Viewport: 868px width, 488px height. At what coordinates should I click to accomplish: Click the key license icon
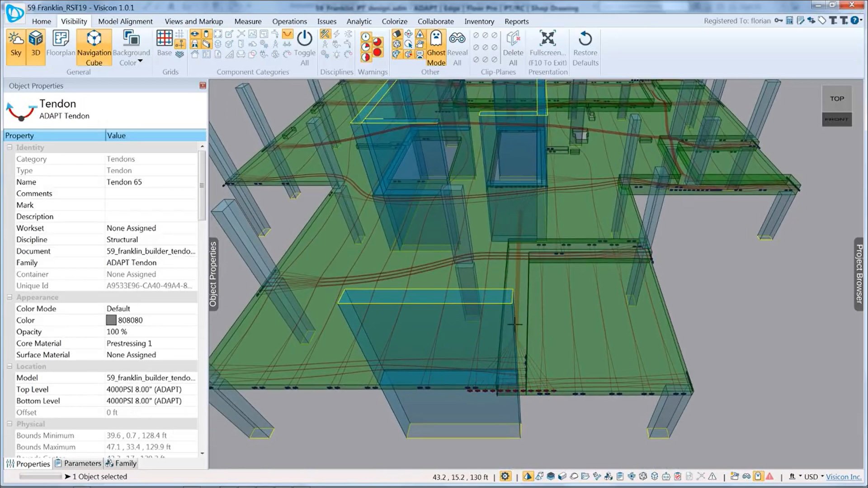click(778, 20)
